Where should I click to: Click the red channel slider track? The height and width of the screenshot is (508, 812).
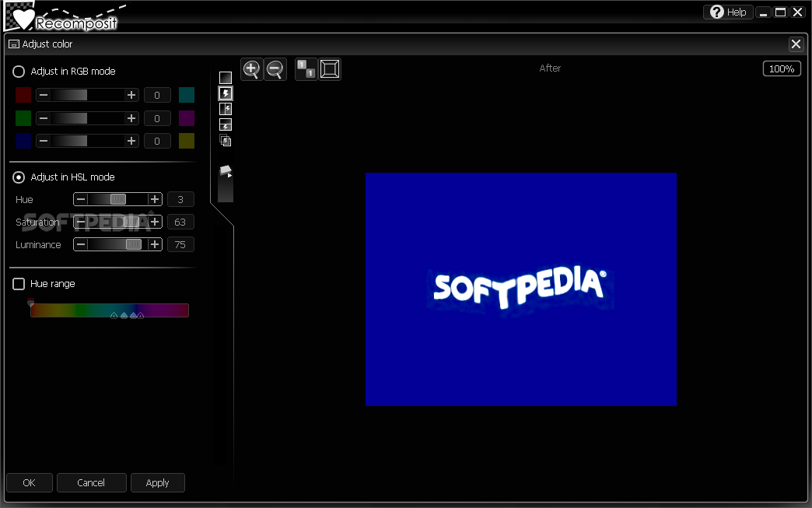pyautogui.click(x=88, y=95)
